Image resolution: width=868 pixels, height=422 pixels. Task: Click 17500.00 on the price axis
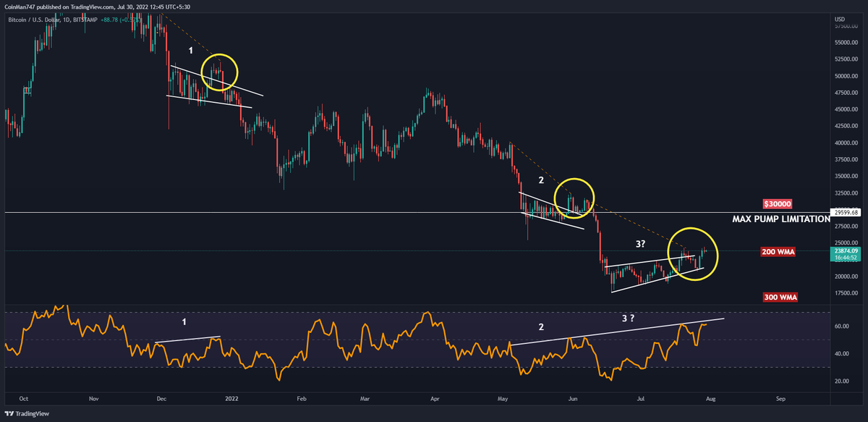tap(846, 292)
